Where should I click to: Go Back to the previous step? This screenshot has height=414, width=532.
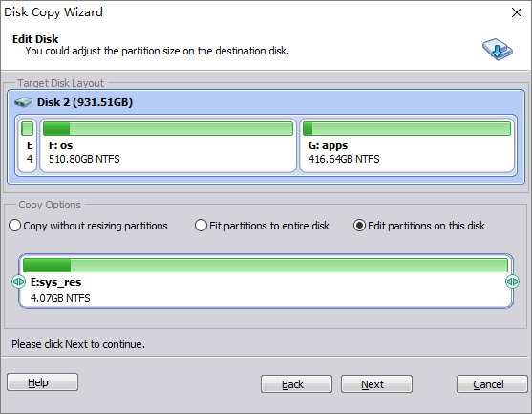tap(296, 384)
